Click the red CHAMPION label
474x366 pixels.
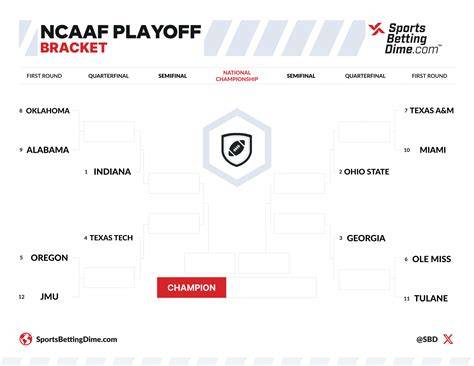click(x=192, y=288)
